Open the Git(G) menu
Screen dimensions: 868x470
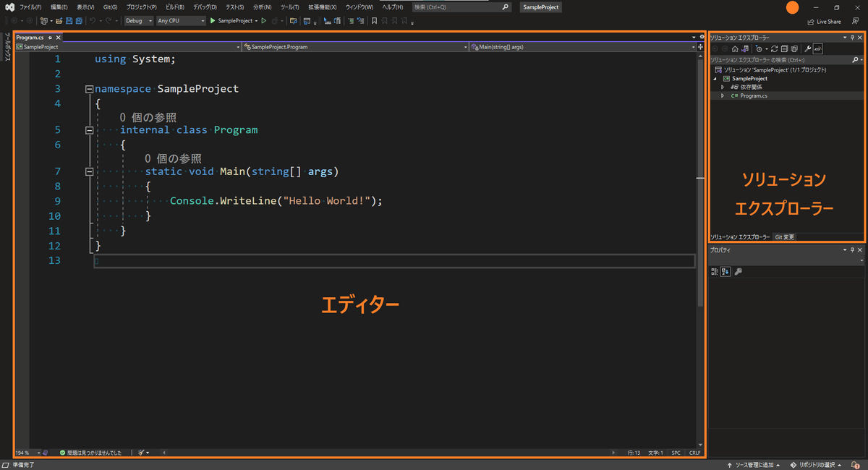[110, 7]
